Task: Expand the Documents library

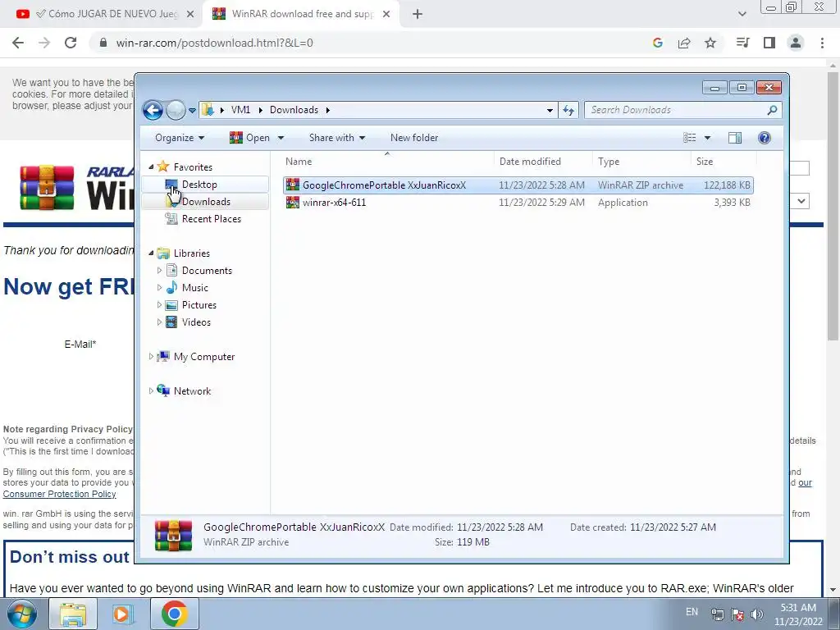Action: [x=159, y=271]
